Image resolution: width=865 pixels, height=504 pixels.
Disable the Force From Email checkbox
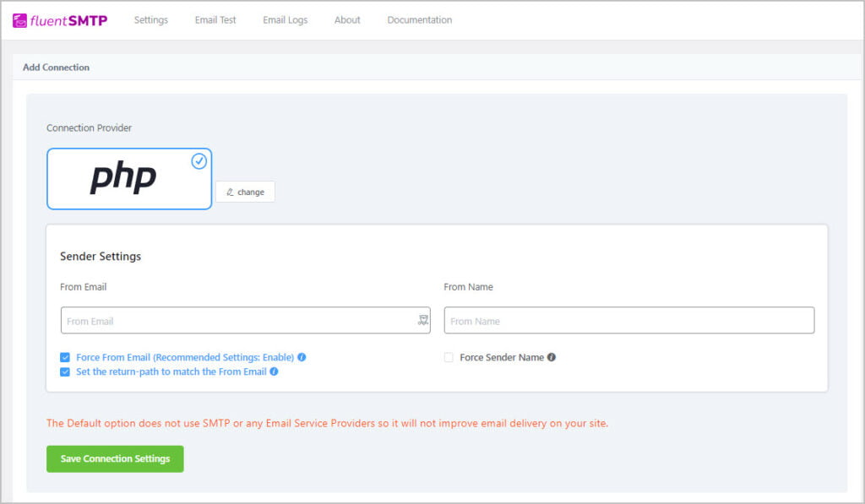pos(65,357)
